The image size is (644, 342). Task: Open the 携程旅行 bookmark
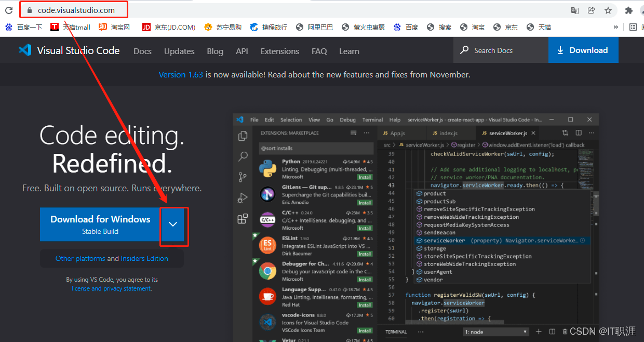tap(269, 27)
